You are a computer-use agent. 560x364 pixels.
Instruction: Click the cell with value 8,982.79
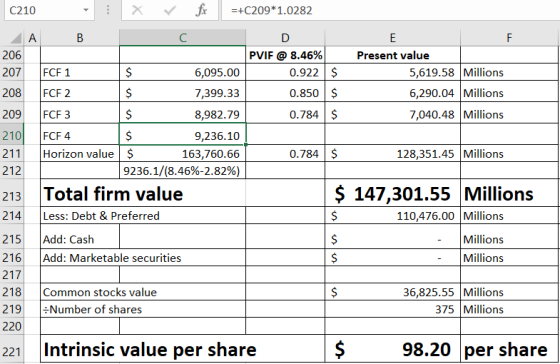(182, 114)
